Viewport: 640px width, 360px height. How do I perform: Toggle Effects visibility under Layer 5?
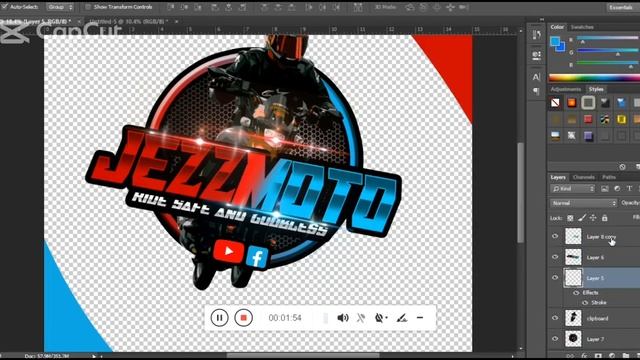point(576,293)
